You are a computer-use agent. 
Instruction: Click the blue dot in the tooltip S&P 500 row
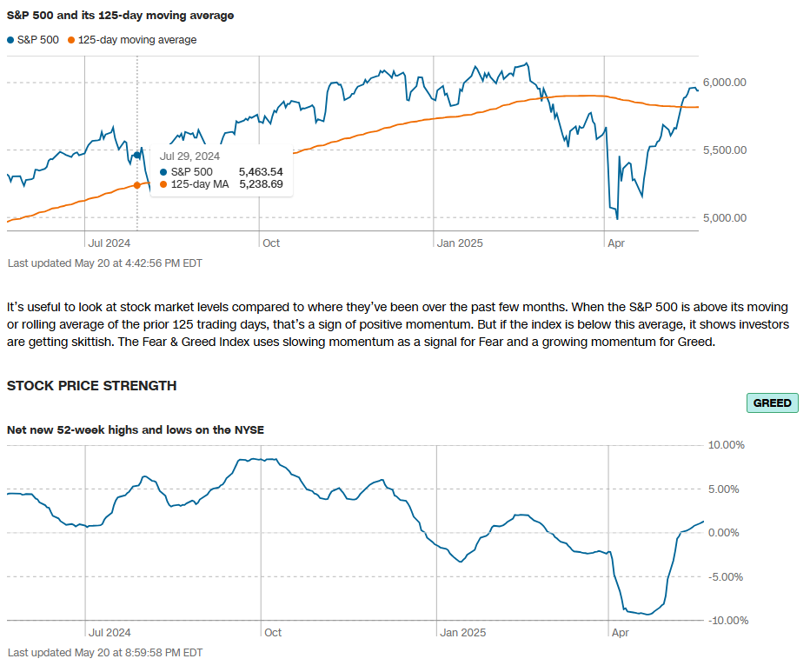coord(163,172)
